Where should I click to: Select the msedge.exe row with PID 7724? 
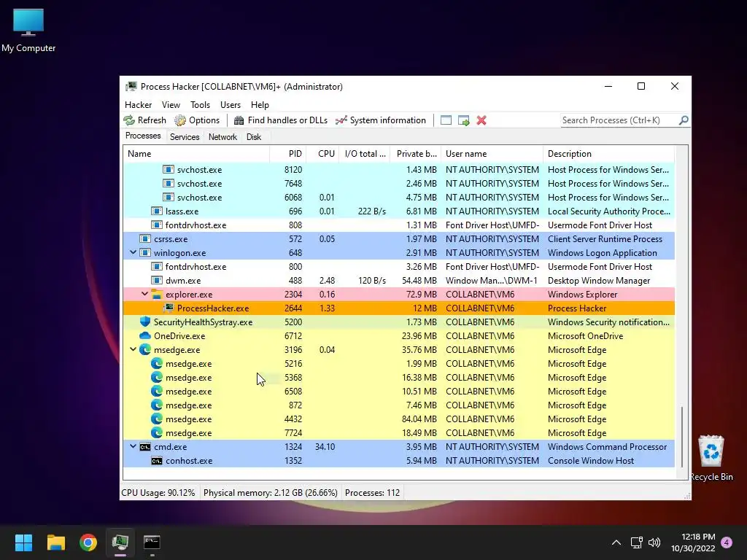pyautogui.click(x=399, y=433)
